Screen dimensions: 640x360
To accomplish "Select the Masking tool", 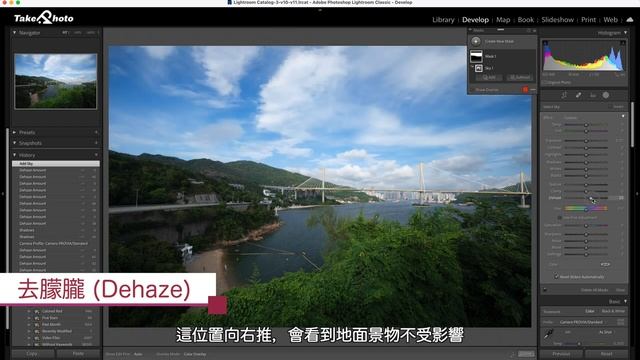I will [x=606, y=95].
